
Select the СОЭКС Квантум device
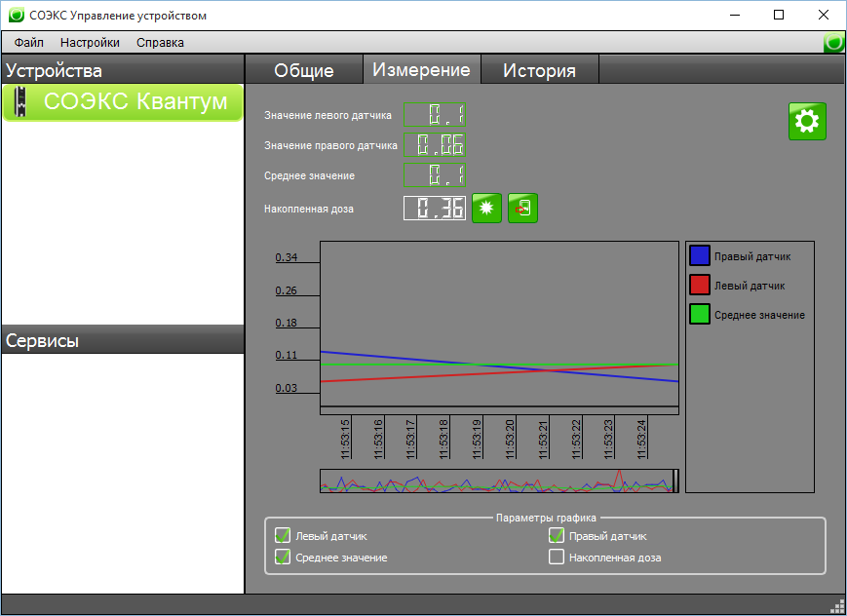pyautogui.click(x=123, y=102)
